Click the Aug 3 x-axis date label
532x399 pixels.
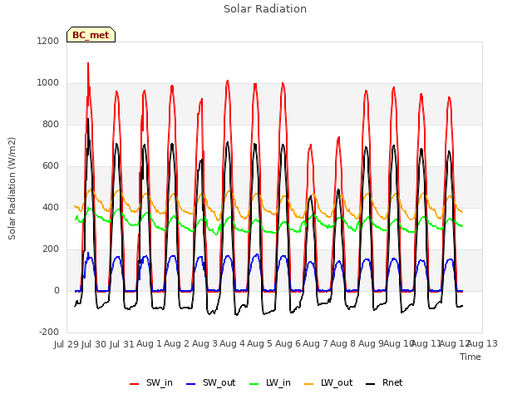(x=204, y=344)
